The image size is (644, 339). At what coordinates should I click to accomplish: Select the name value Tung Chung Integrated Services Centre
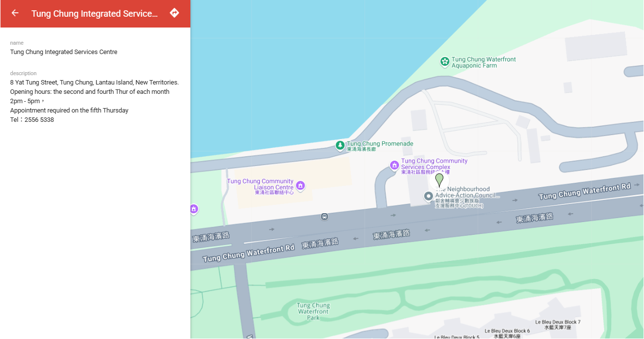coord(64,52)
